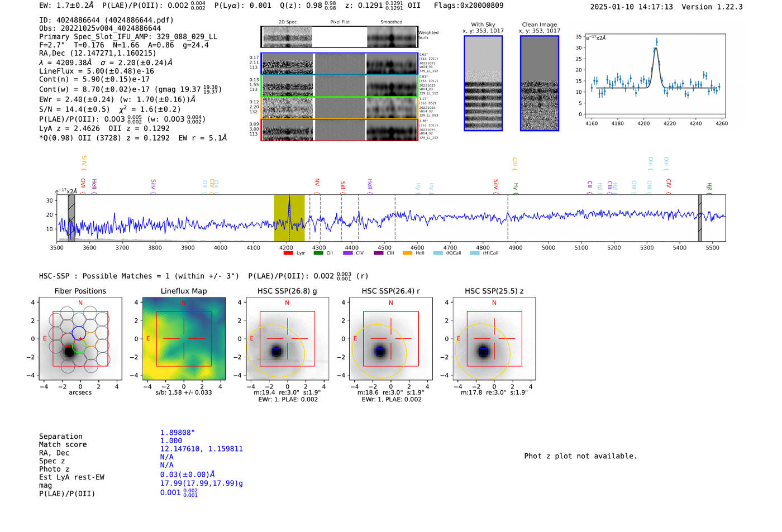Click the blue RA, Dec value 12.147610, 1.159811
782x532 pixels.
(202, 449)
